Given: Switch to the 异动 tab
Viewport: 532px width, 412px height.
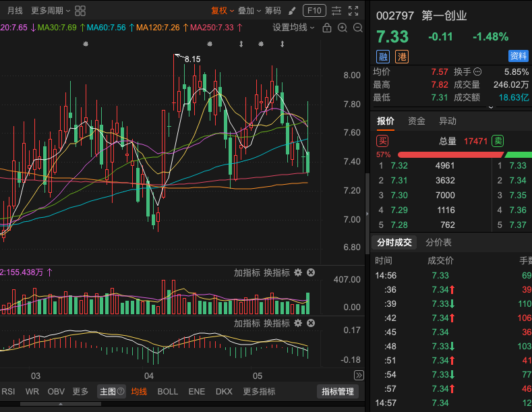Looking at the screenshot, I should tap(448, 121).
